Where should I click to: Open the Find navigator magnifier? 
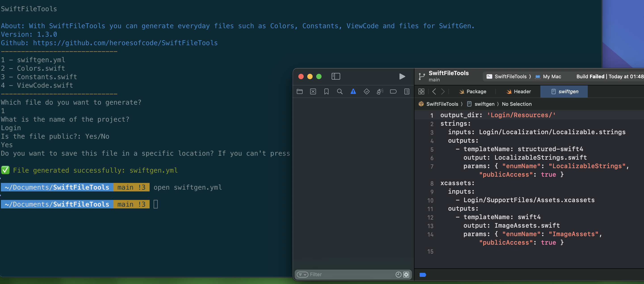(x=339, y=91)
